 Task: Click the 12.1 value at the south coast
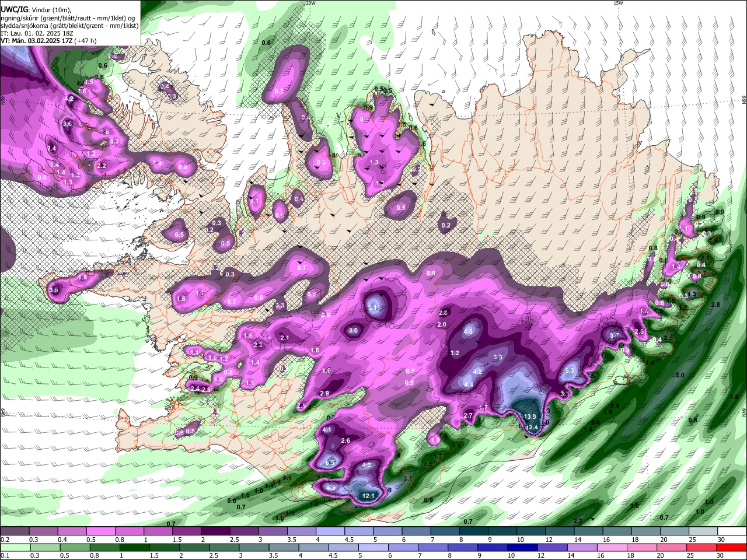pyautogui.click(x=368, y=496)
